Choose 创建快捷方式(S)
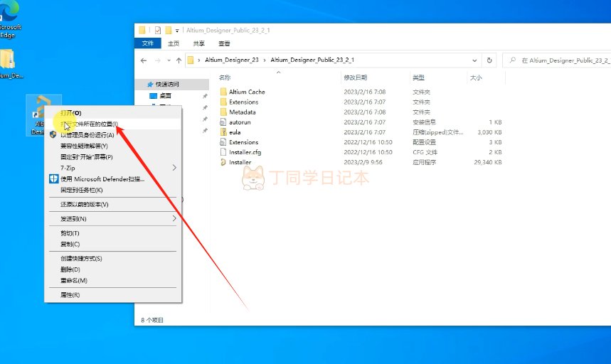 tap(113, 259)
